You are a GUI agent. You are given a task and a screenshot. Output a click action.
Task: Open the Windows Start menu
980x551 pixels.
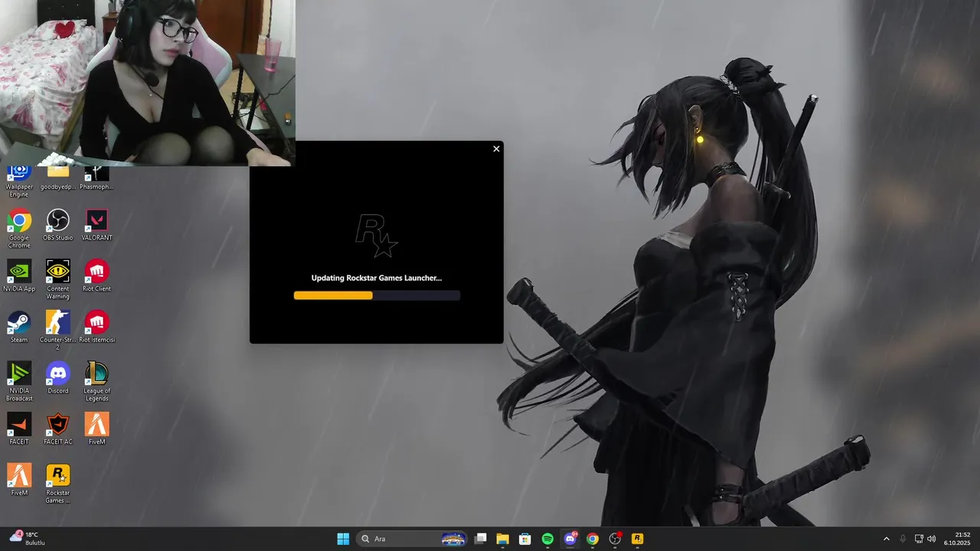(343, 539)
